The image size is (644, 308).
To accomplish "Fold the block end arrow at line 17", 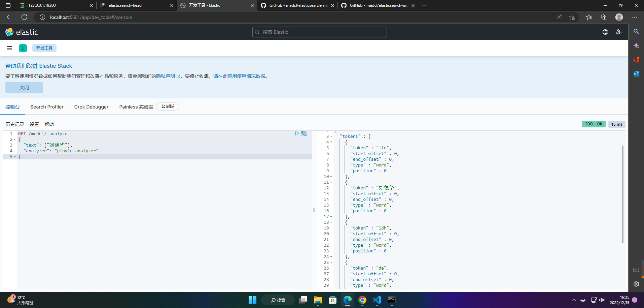I will [x=331, y=216].
